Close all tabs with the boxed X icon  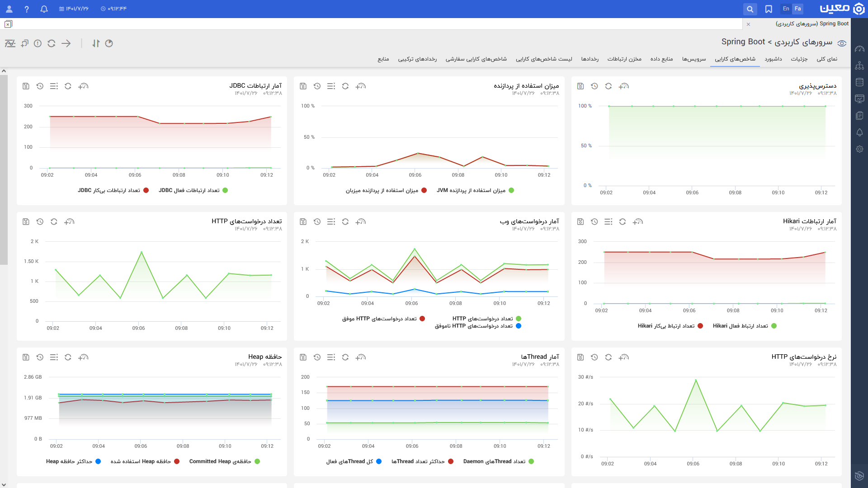coord(8,24)
